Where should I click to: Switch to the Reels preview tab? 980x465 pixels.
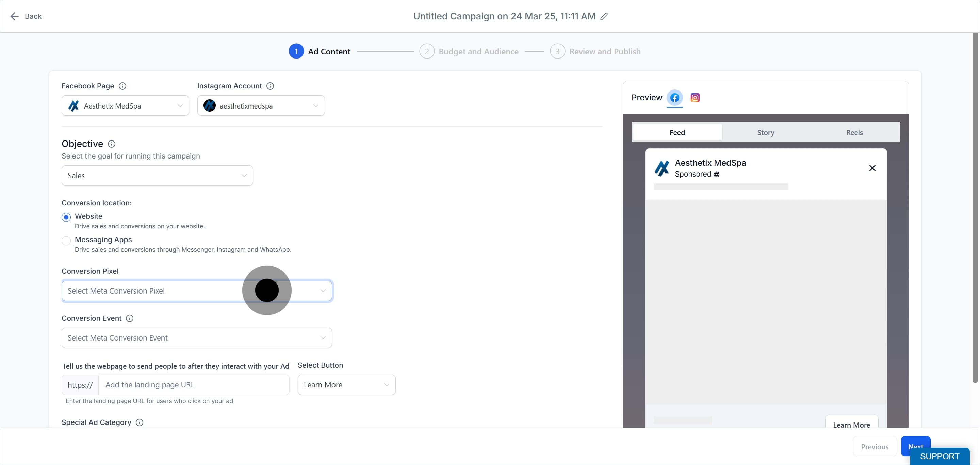(854, 132)
